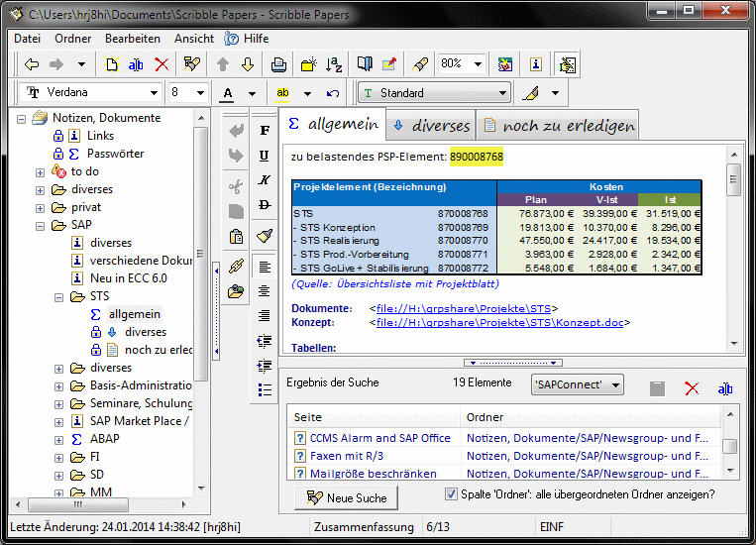Expand the 'to do' tree node
This screenshot has width=756, height=545.
[40, 171]
